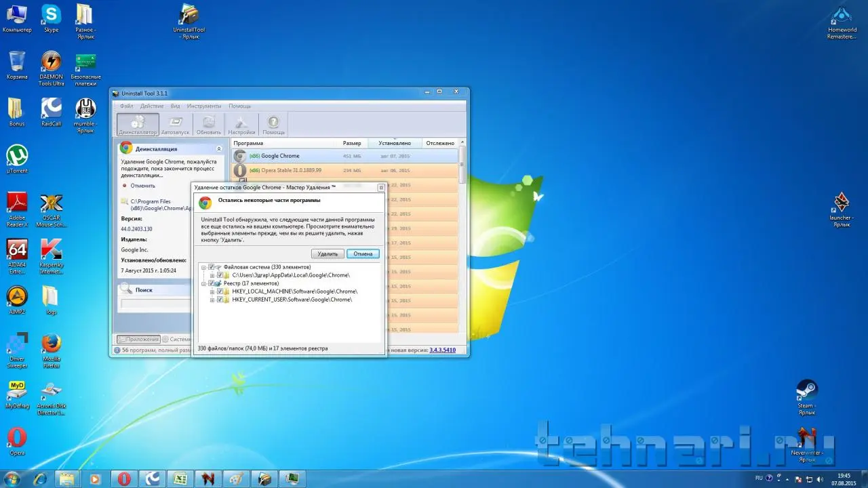Open the Windows Start menu
The height and width of the screenshot is (488, 868).
click(x=12, y=479)
